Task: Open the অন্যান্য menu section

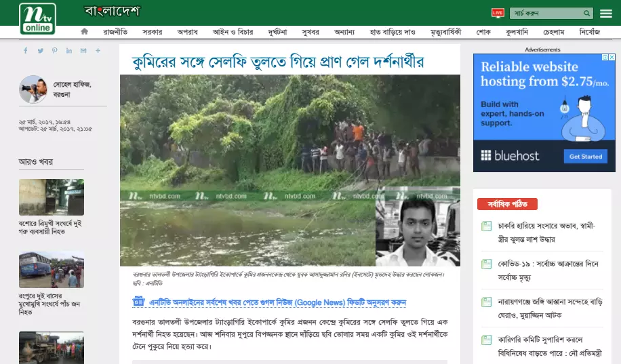Action: [344, 32]
